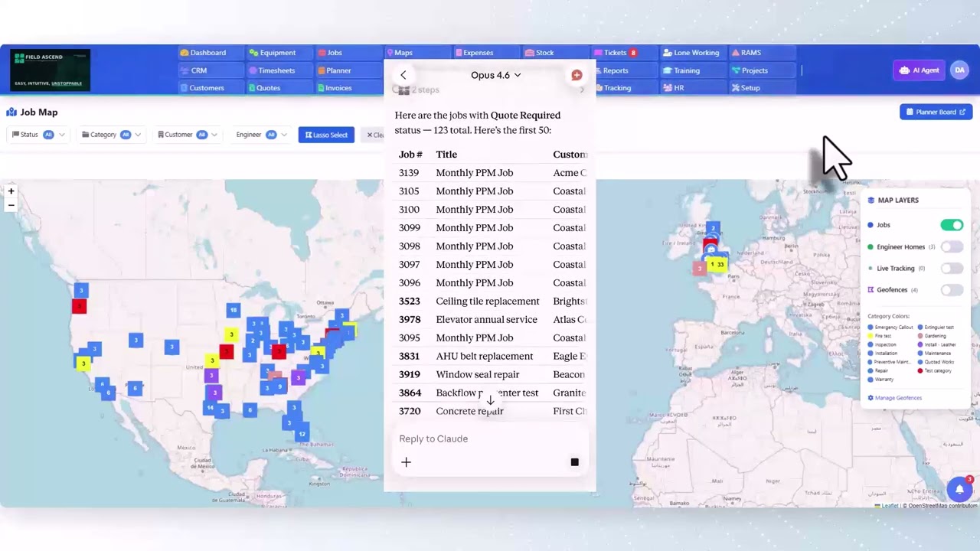Viewport: 980px width, 551px height.
Task: Toggle the Jobs map layer off
Action: (x=952, y=225)
